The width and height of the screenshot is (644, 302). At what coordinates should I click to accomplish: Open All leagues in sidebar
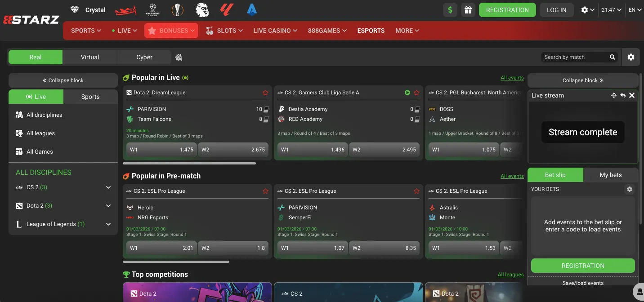63,133
